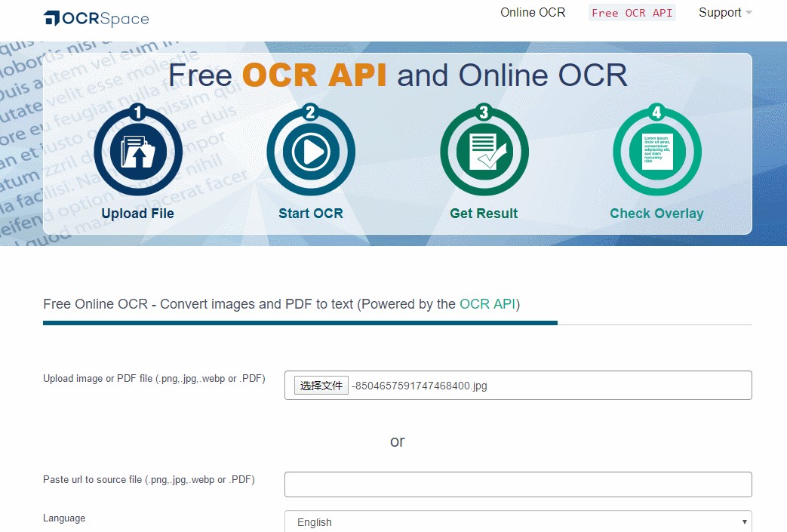This screenshot has width=787, height=532.
Task: Open the Free OCR API menu item
Action: tap(632, 13)
